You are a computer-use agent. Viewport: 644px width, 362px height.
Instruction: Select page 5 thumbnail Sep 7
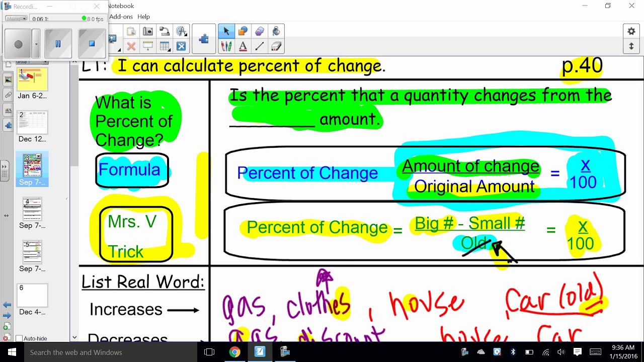32,252
